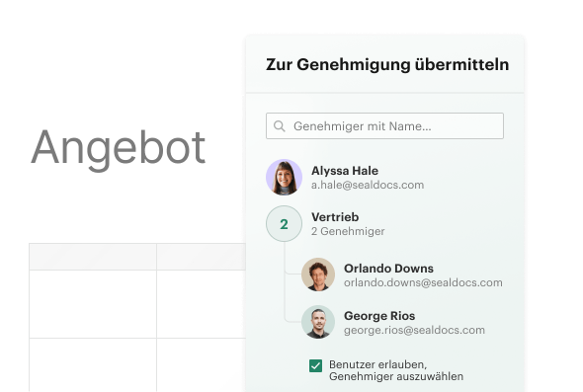Image resolution: width=583 pixels, height=392 pixels.
Task: Choose approver Orlando Downs by name
Action: point(388,269)
